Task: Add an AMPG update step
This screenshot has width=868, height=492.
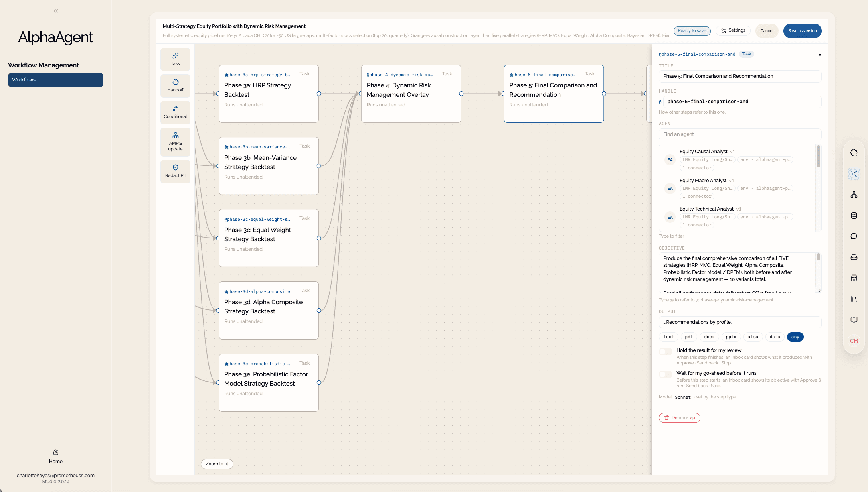Action: (x=175, y=142)
